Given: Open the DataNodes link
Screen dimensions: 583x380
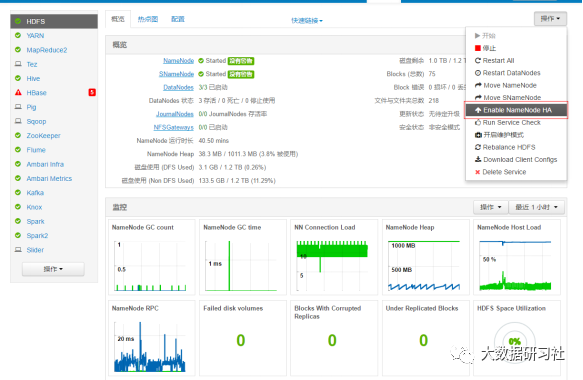Looking at the screenshot, I should click(178, 87).
